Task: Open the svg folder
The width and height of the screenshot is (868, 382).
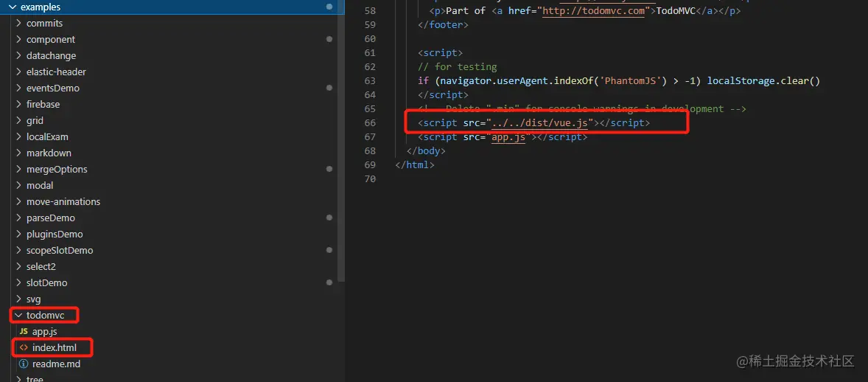Action: [33, 299]
